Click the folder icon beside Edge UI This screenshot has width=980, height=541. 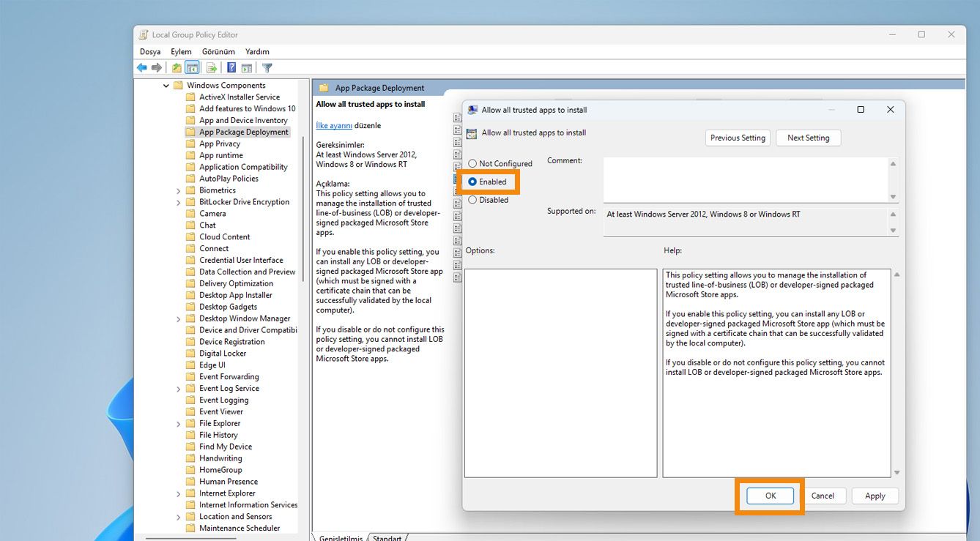coord(190,365)
